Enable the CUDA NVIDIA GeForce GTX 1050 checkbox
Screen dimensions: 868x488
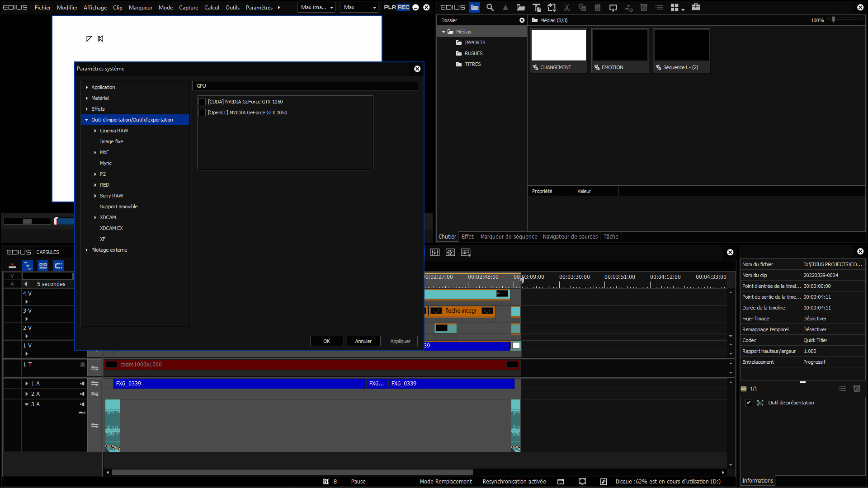(202, 102)
